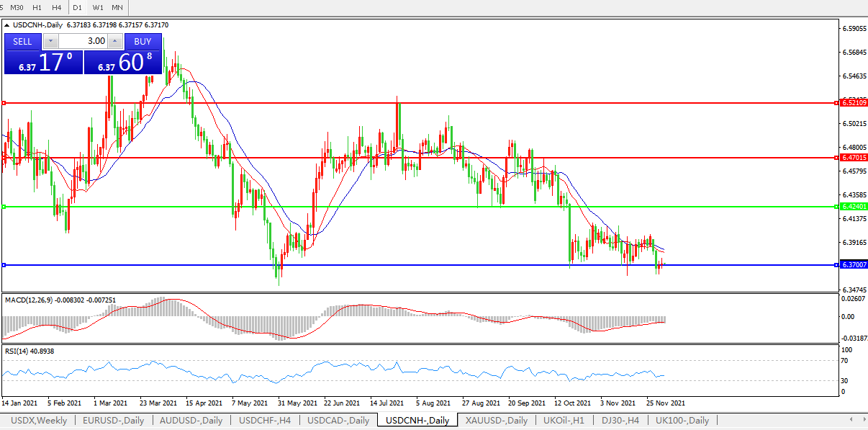Select the H1 timeframe
This screenshot has width=868, height=430.
[x=37, y=7]
